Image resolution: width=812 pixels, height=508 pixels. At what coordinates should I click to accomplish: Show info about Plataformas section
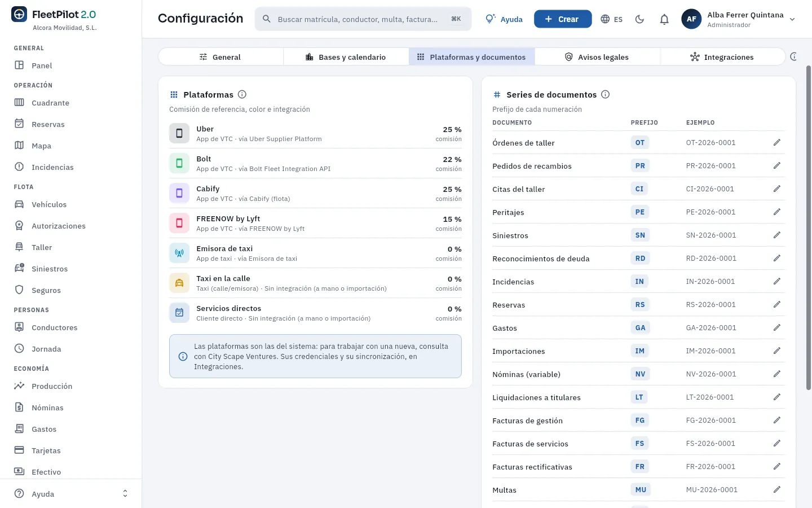[x=242, y=94]
